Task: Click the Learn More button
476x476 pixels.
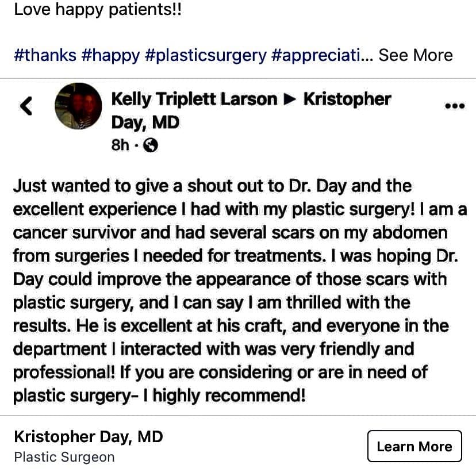Action: click(414, 446)
